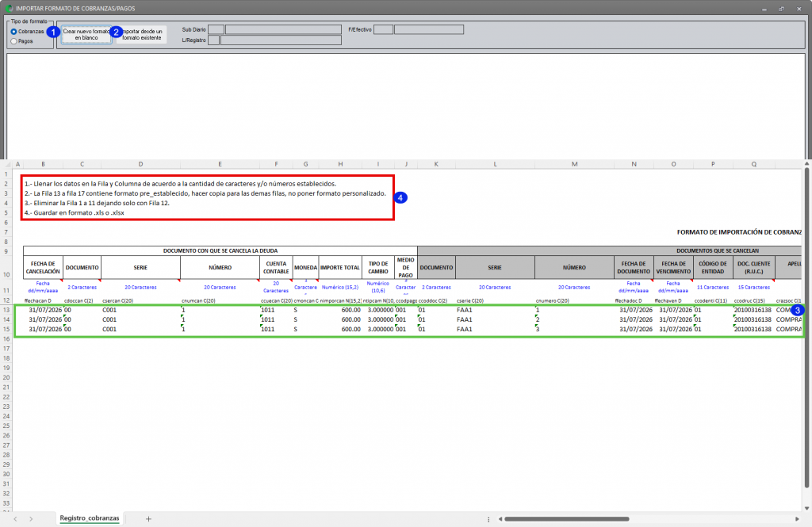Restore the Importar Formato window size
The height and width of the screenshot is (527, 812).
point(781,9)
